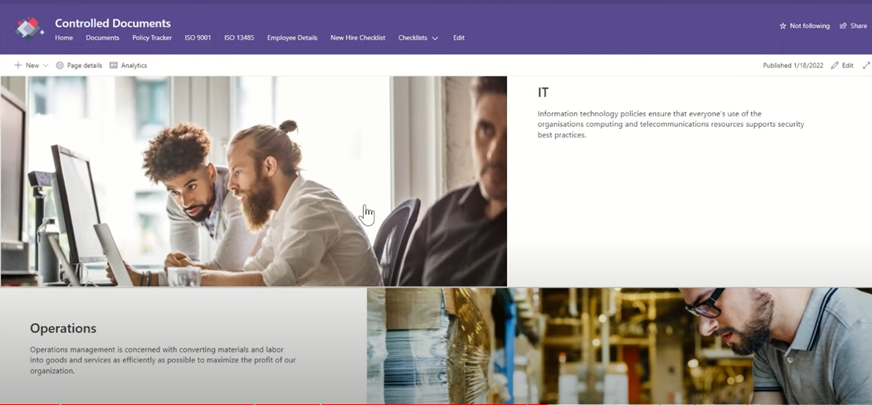The width and height of the screenshot is (872, 405).
Task: Open the Policy Tracker page
Action: coord(152,38)
